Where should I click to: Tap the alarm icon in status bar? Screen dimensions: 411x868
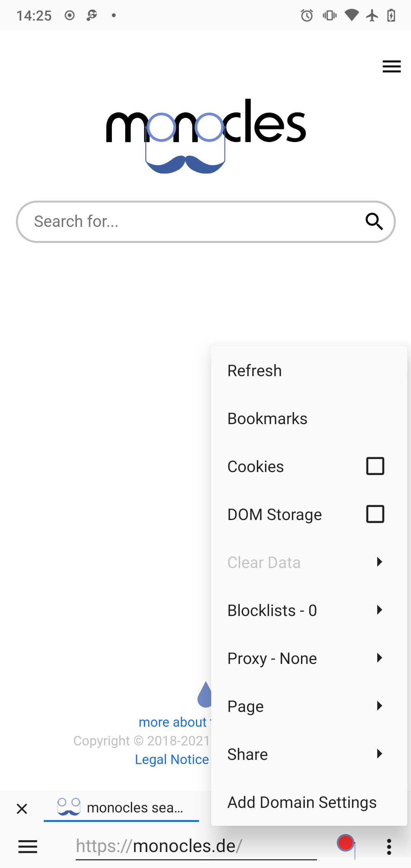[x=307, y=16]
